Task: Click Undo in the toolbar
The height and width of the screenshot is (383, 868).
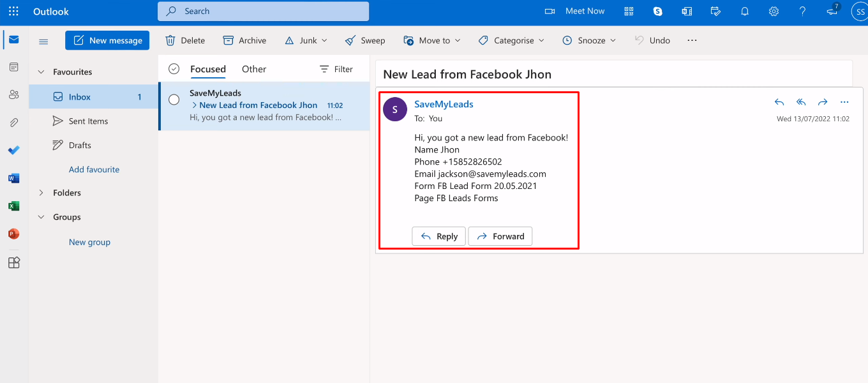Action: pos(652,40)
